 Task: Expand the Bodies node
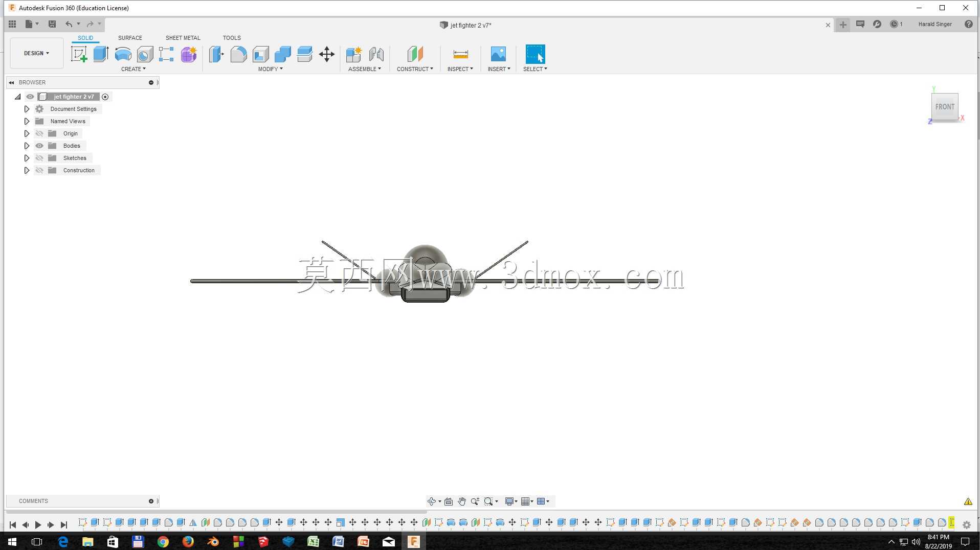pyautogui.click(x=27, y=146)
